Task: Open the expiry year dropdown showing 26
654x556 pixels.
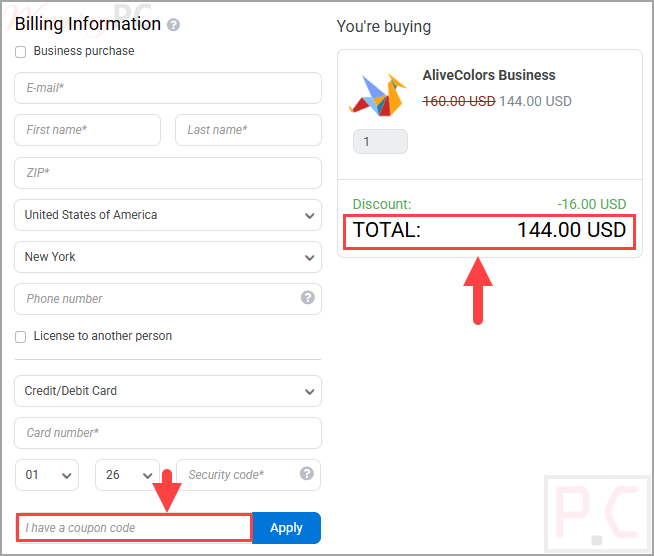Action: point(127,475)
